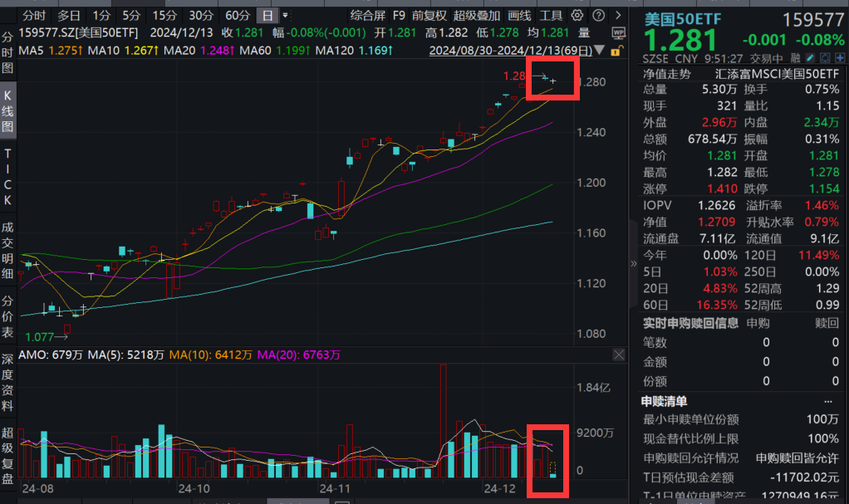
Task: Open the 深度资料 sidebar tab
Action: point(7,382)
